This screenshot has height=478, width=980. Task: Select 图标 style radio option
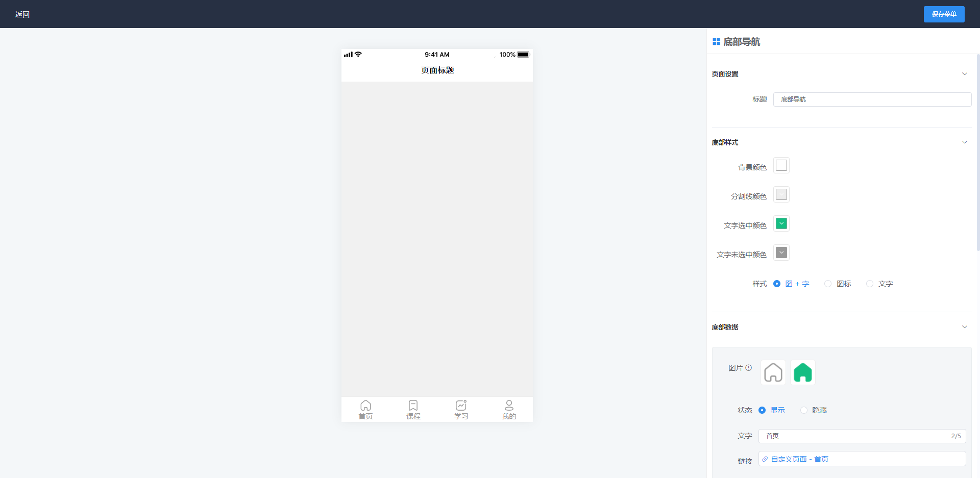[x=828, y=284]
